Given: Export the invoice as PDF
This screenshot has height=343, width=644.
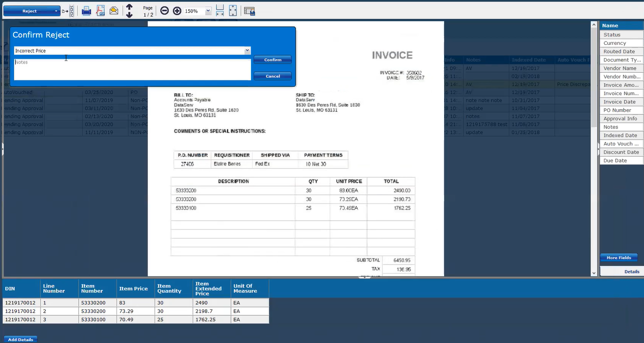Looking at the screenshot, I should [100, 11].
